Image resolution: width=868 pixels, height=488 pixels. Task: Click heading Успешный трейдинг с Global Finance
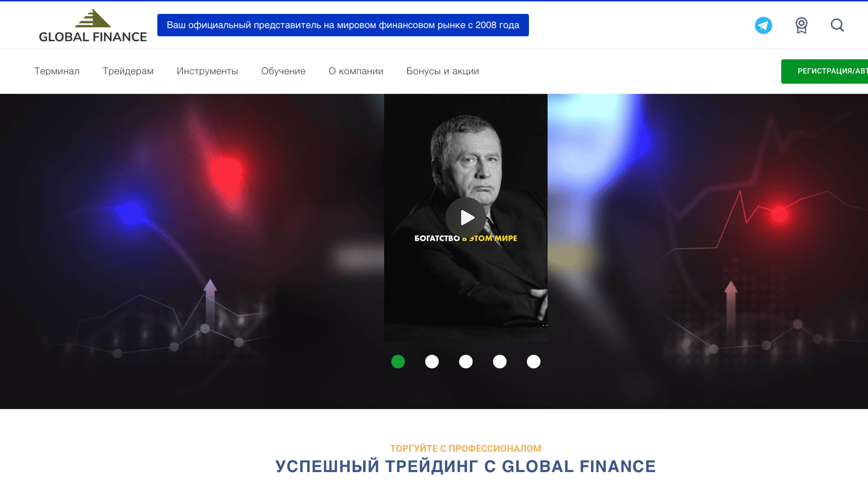pyautogui.click(x=466, y=466)
